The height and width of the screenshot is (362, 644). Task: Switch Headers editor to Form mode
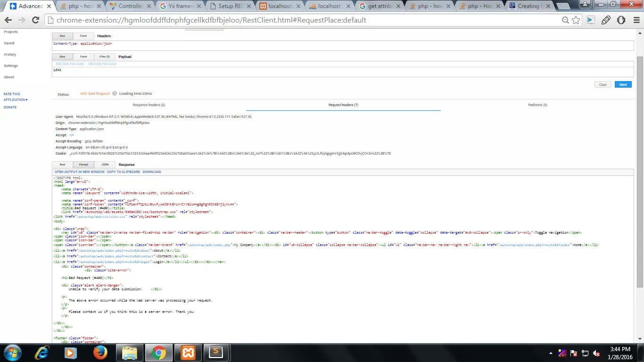tap(83, 36)
